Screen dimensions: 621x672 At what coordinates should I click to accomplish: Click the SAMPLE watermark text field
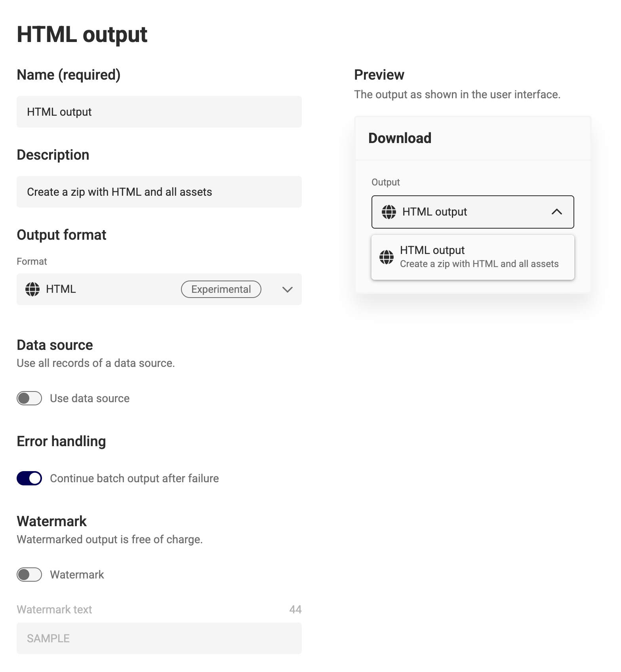coord(158,638)
